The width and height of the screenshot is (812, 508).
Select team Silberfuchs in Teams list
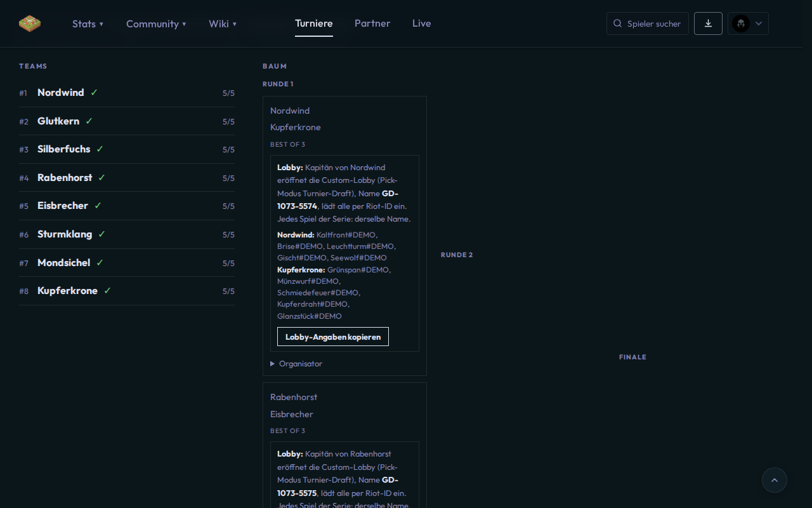(x=127, y=149)
